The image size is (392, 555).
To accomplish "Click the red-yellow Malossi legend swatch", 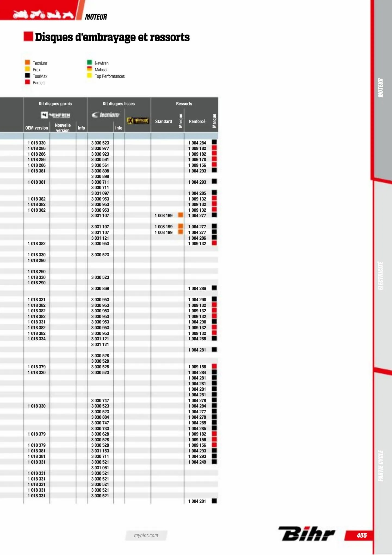I will tap(89, 69).
